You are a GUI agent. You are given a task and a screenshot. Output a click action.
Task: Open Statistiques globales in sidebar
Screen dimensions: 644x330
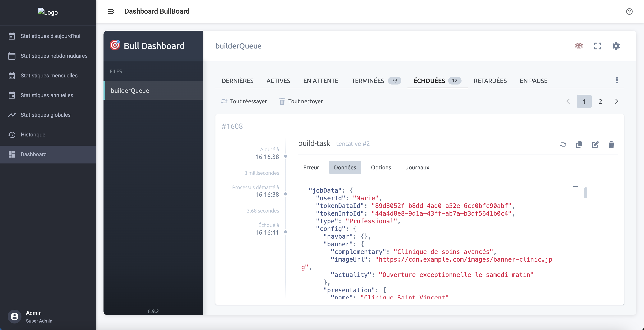45,115
